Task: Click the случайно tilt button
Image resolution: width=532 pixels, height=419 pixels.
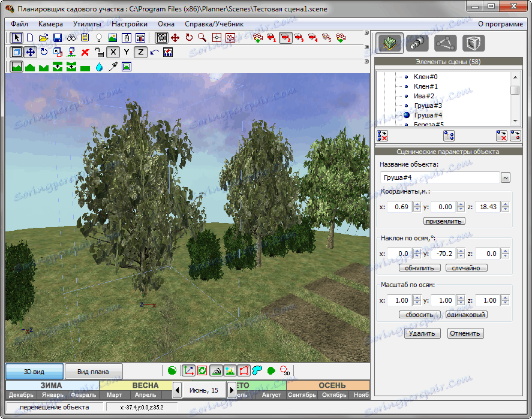Action: [466, 268]
